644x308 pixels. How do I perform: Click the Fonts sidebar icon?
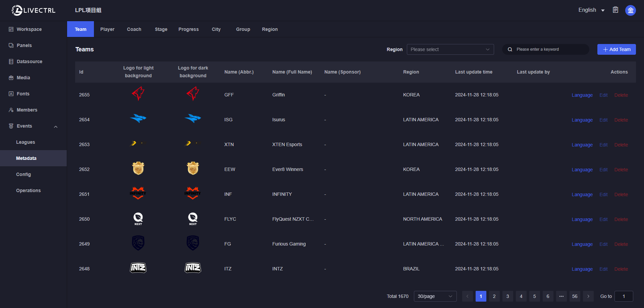(x=11, y=94)
